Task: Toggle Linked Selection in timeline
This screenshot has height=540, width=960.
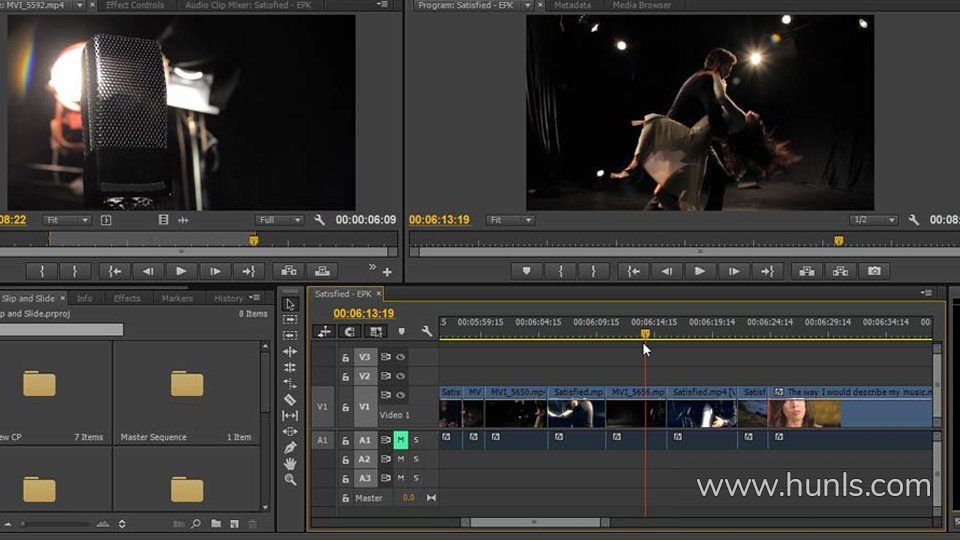Action: [x=375, y=331]
